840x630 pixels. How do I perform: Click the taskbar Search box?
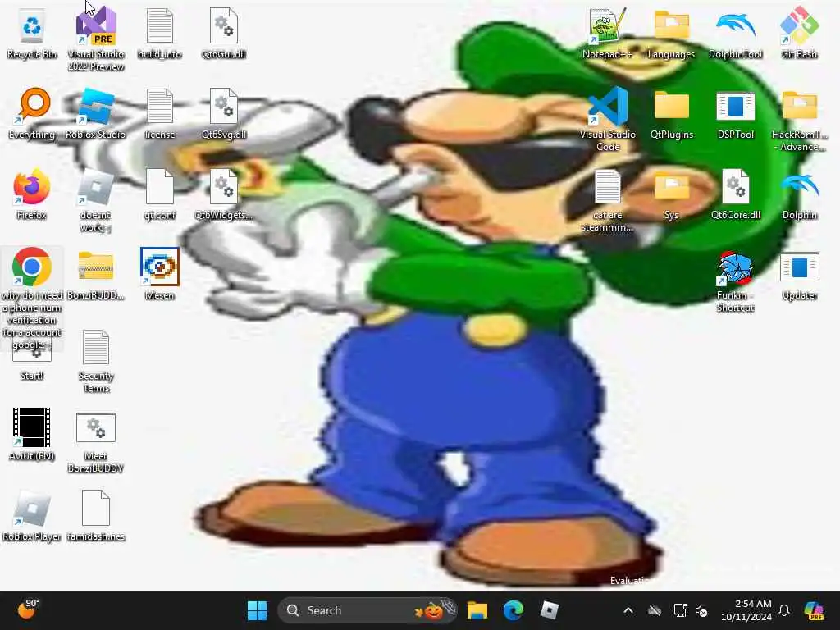pos(367,610)
